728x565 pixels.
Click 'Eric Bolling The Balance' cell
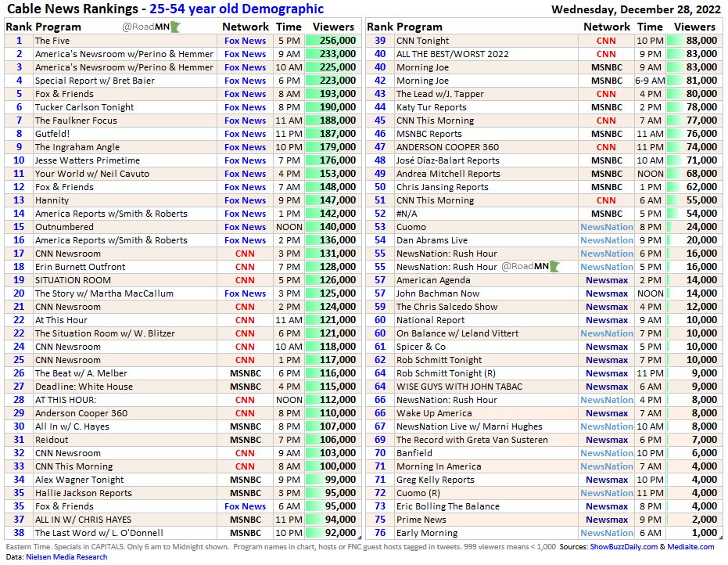pyautogui.click(x=486, y=506)
